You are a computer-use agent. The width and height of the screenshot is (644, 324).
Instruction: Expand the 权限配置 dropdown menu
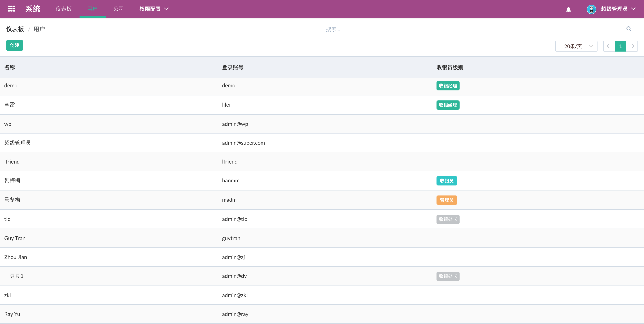(154, 9)
